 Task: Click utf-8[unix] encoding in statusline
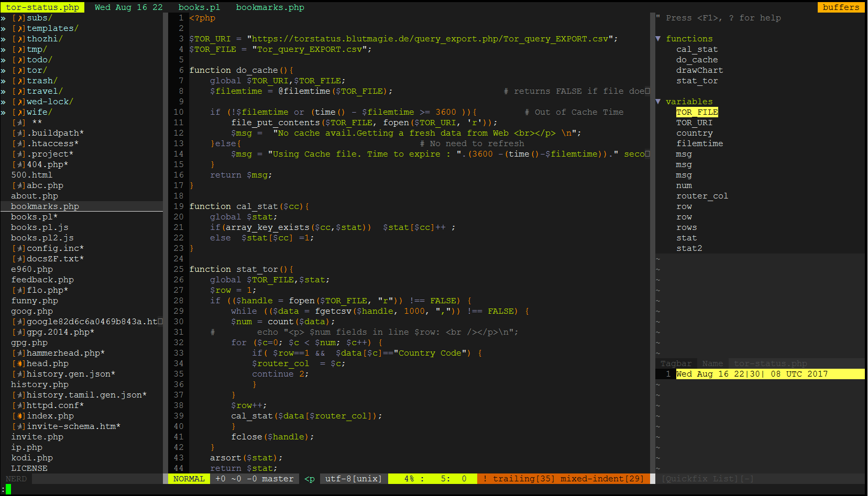coord(354,479)
